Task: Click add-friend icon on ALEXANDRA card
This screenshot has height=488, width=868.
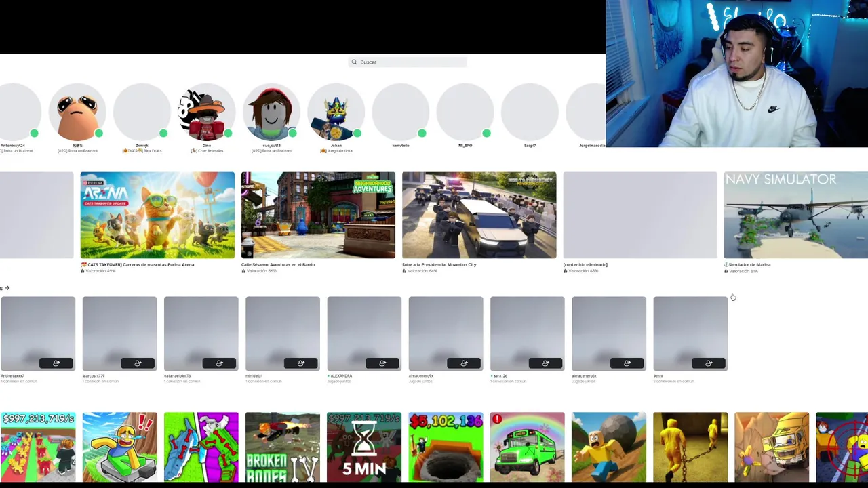Action: [382, 363]
